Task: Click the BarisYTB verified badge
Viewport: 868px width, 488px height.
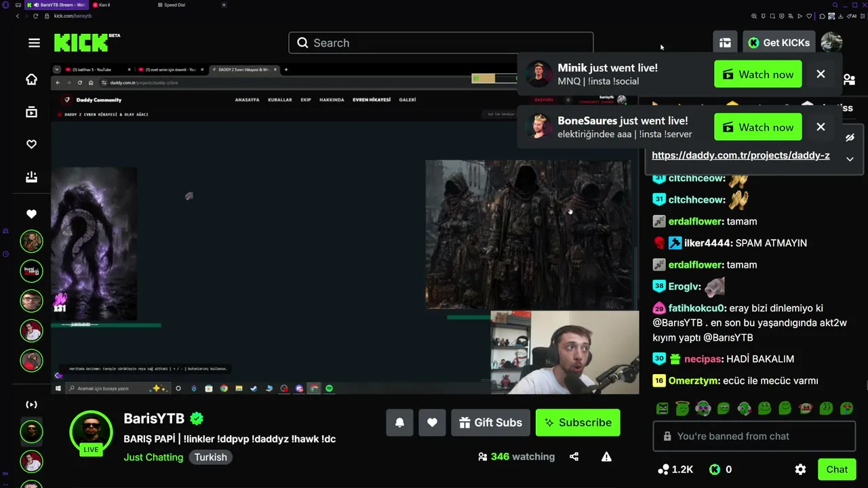Action: [x=197, y=418]
